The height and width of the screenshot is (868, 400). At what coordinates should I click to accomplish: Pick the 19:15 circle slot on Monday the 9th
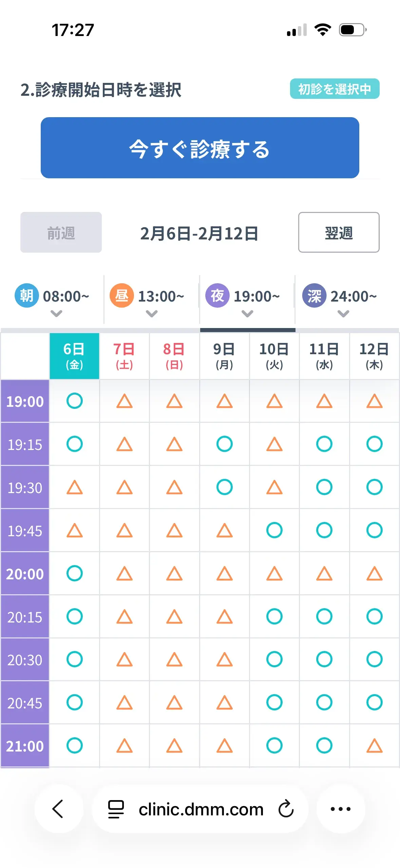point(224,444)
